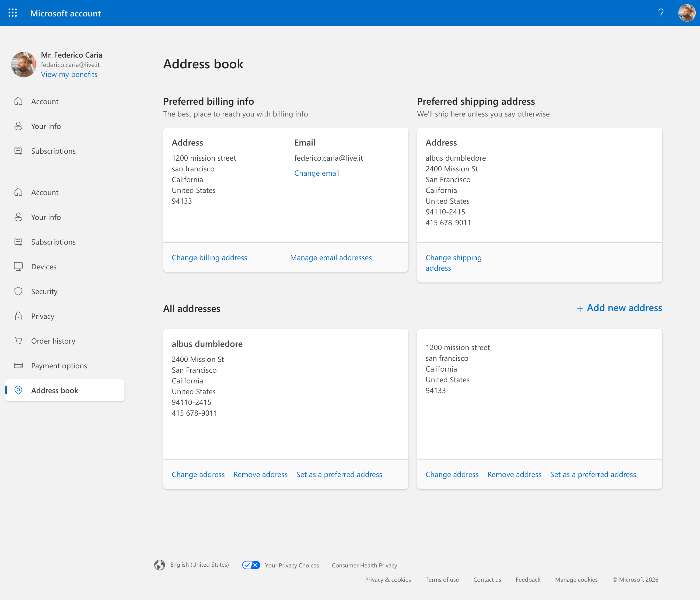Open the profile avatar in the header
The width and height of the screenshot is (700, 600).
pos(686,13)
